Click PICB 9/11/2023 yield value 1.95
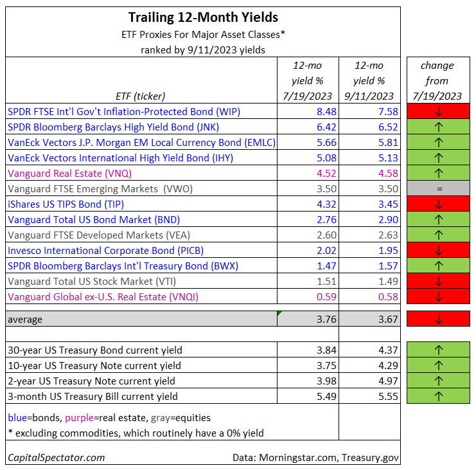The image size is (476, 470). [x=388, y=251]
